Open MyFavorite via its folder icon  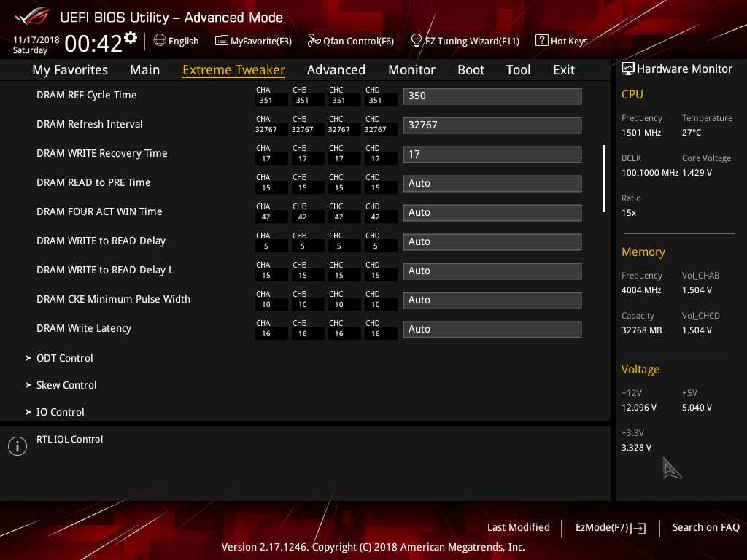pos(222,41)
